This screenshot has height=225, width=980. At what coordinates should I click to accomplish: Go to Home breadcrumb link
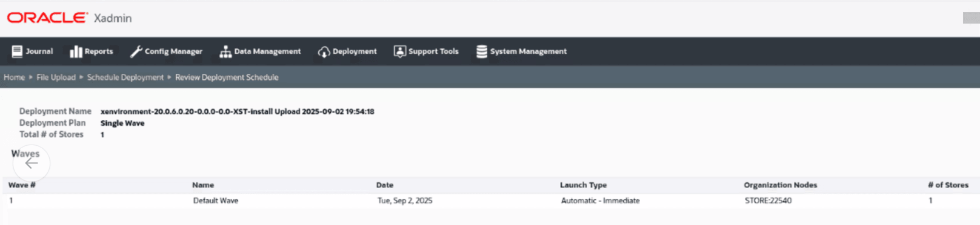[15, 77]
